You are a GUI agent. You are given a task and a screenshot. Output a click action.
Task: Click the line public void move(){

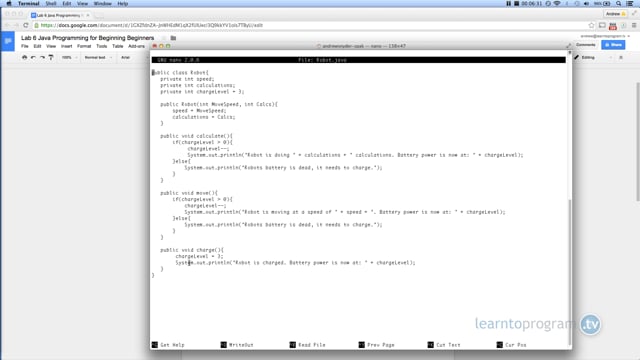click(x=189, y=193)
